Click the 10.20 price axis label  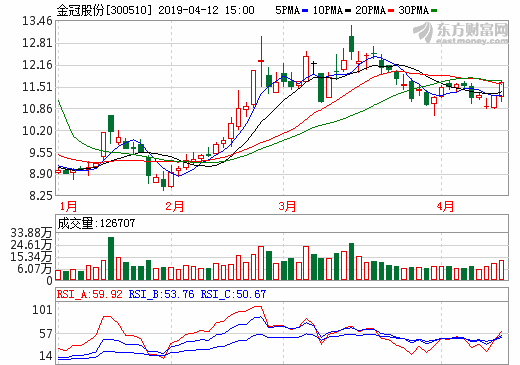click(x=37, y=131)
